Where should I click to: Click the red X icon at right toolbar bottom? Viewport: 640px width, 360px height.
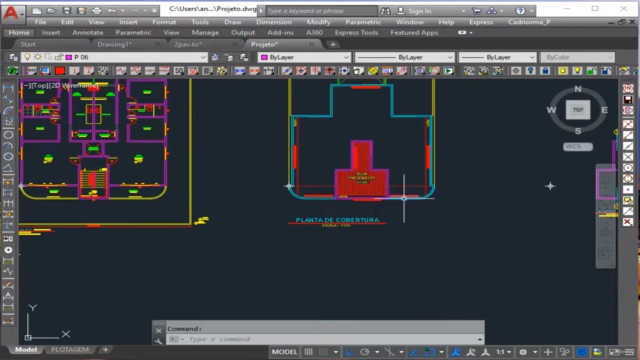tap(628, 222)
